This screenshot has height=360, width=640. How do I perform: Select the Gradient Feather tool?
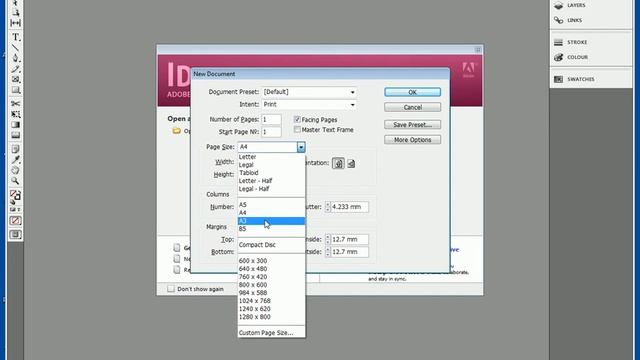click(x=16, y=135)
